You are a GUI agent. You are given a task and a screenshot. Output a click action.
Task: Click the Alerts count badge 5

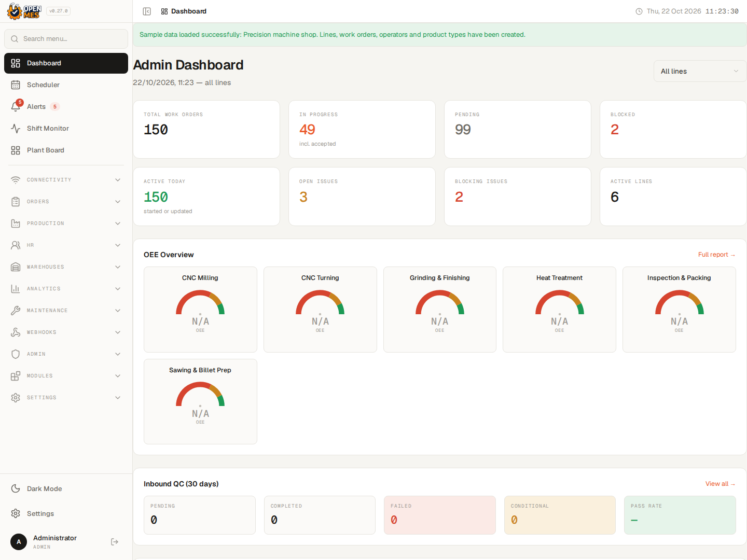[x=55, y=106]
